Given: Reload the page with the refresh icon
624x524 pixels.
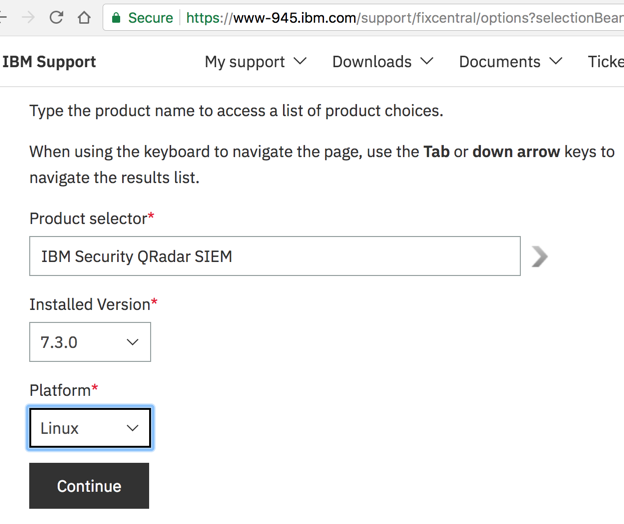Looking at the screenshot, I should [x=56, y=17].
